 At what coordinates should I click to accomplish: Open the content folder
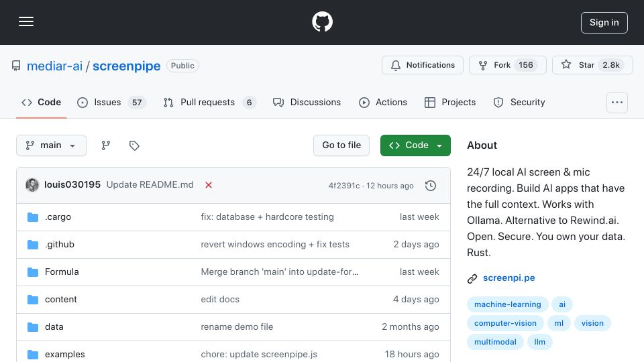tap(61, 299)
